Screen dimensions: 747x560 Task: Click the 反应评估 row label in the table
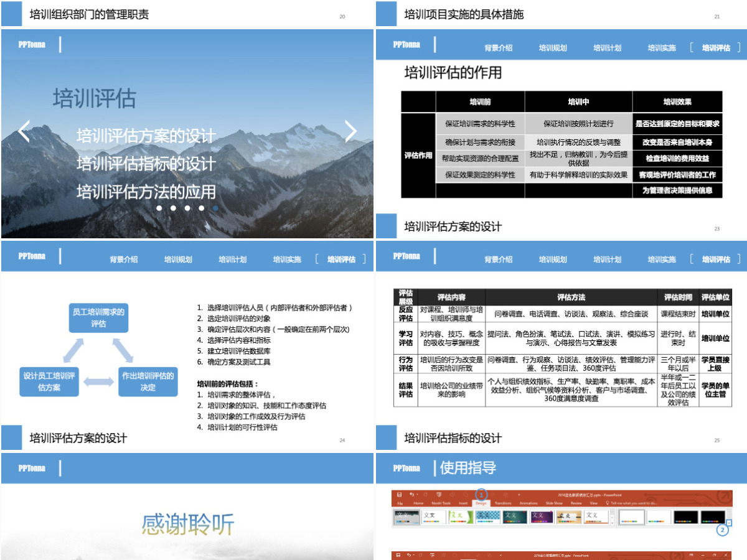tap(406, 314)
